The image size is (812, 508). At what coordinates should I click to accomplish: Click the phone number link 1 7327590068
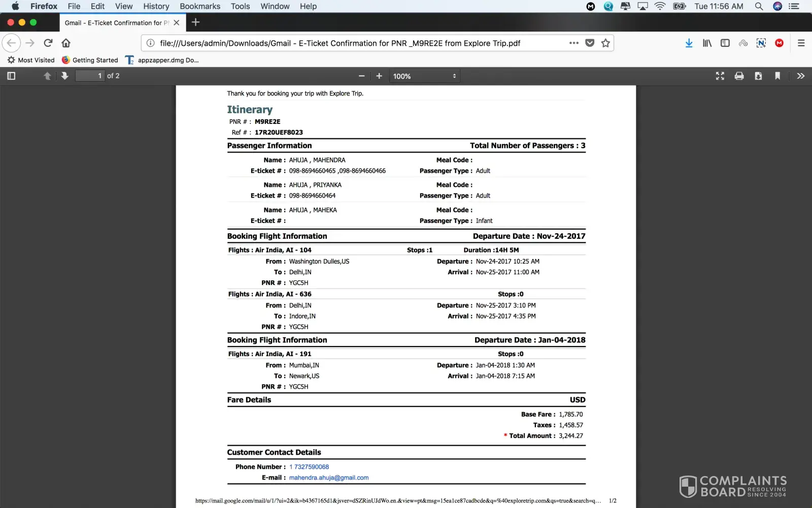tap(309, 467)
